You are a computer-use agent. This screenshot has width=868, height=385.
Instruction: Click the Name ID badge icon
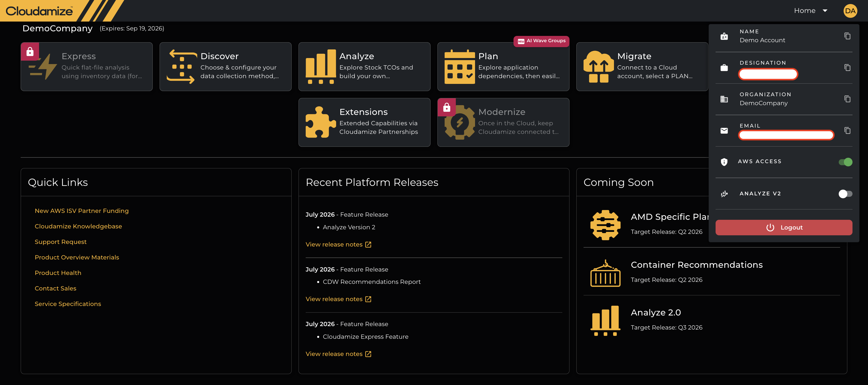coord(724,36)
